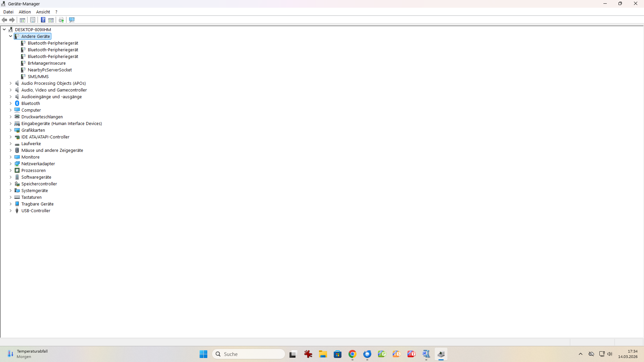Open Google Chrome from the taskbar
The width and height of the screenshot is (644, 362).
[352, 354]
